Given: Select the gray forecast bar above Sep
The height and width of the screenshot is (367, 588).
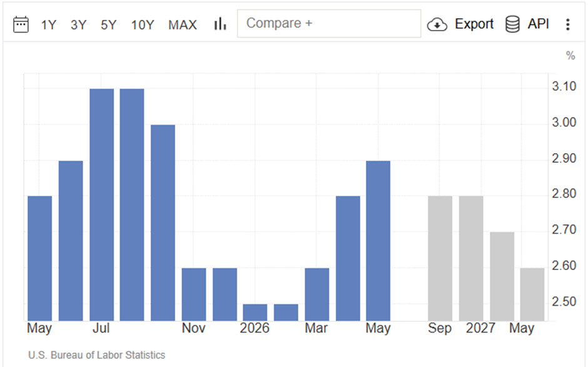Looking at the screenshot, I should point(440,258).
